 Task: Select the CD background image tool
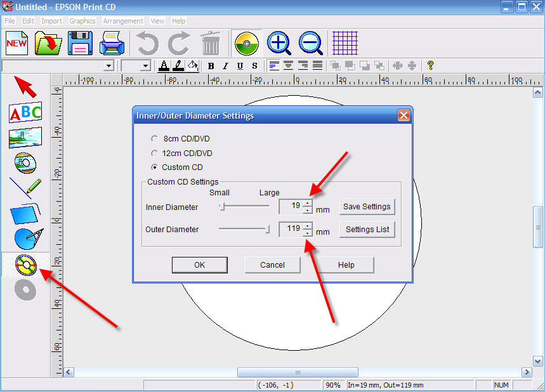click(25, 162)
